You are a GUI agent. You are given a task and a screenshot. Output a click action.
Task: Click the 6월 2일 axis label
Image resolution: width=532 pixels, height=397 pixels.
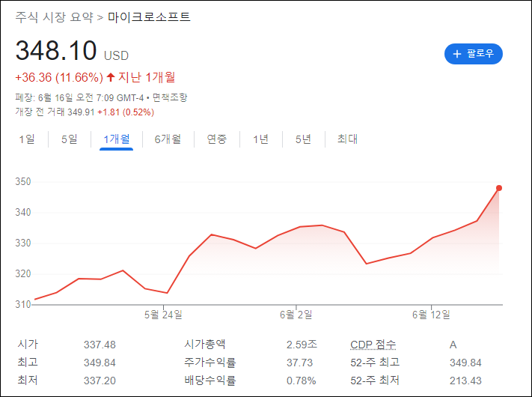click(296, 315)
